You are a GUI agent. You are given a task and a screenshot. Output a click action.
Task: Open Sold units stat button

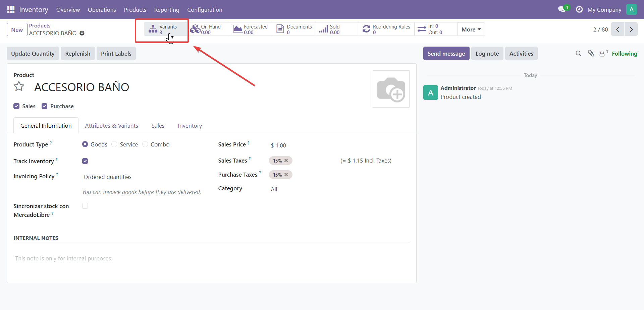pyautogui.click(x=337, y=29)
